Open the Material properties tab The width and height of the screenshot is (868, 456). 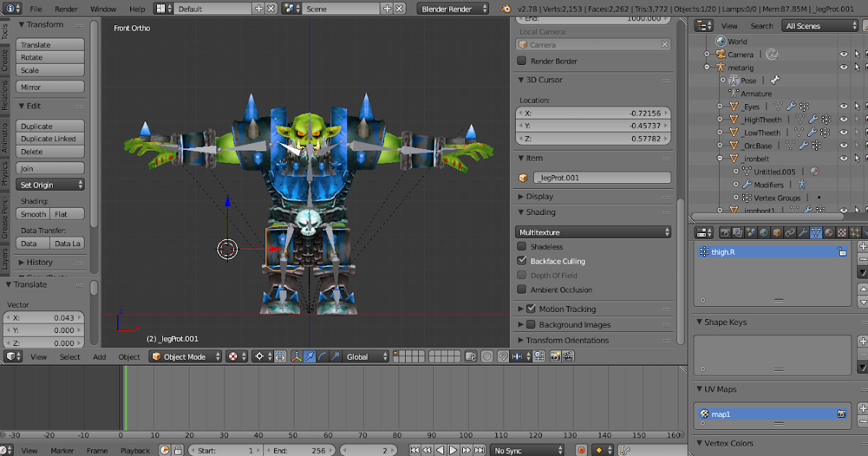[829, 232]
